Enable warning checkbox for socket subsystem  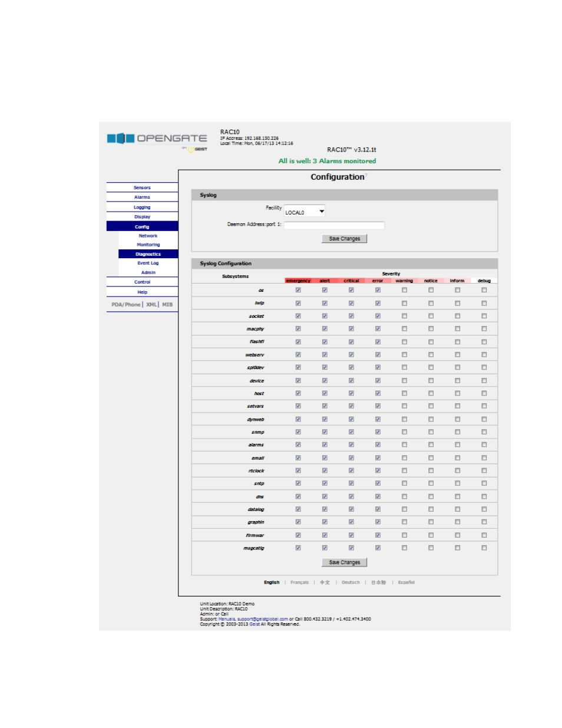pyautogui.click(x=404, y=316)
